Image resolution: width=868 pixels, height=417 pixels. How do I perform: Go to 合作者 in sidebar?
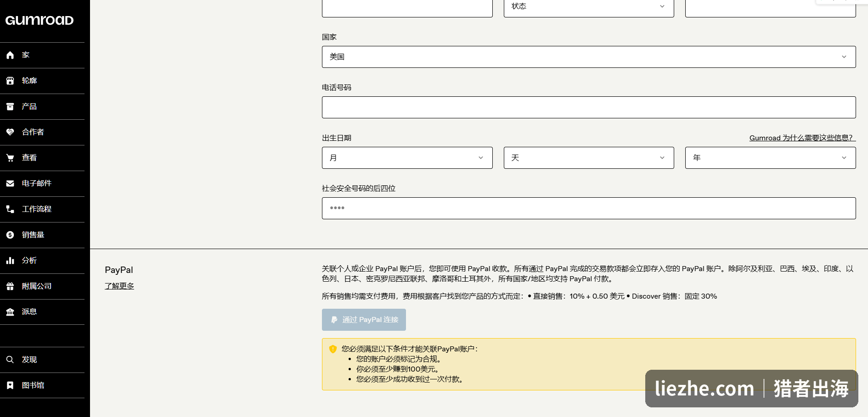[42, 132]
